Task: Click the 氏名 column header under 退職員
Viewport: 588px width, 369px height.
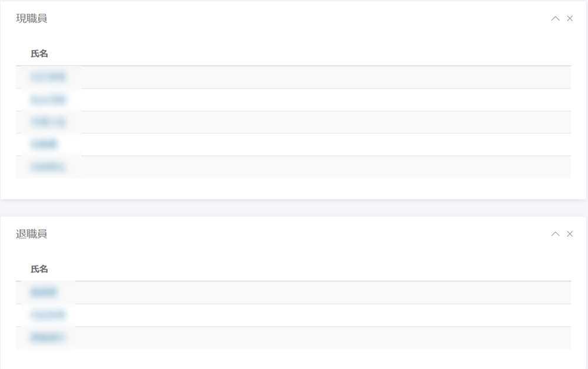Action: (39, 269)
